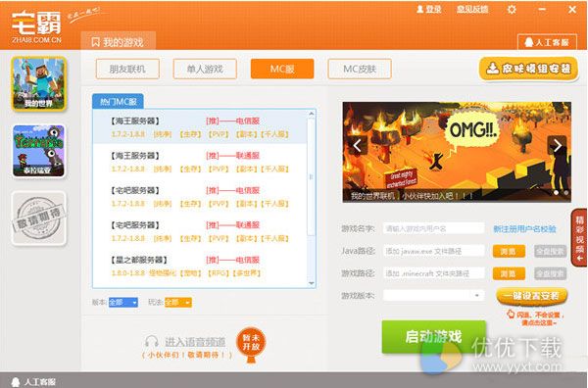Screen dimensions: 588x388
Task: Click 浏览 beside the Java路径 field
Action: pos(509,251)
